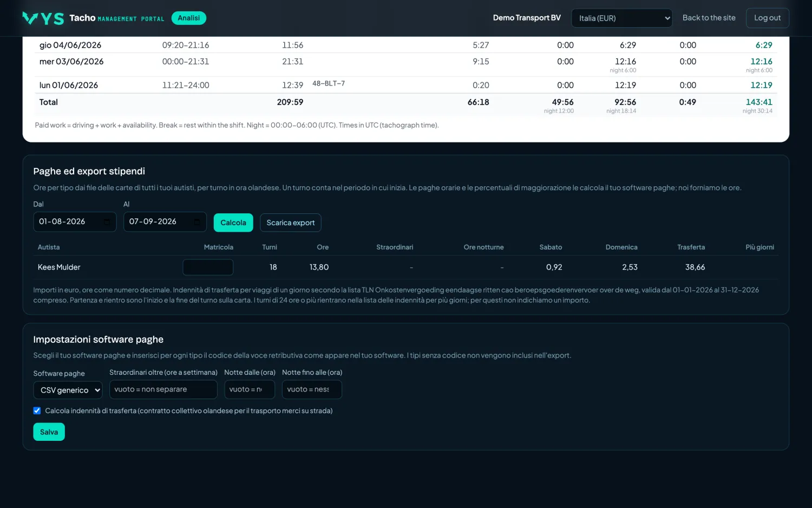Click Notte dalle (ora) input field
Screen dimensions: 812x508
coord(250,389)
